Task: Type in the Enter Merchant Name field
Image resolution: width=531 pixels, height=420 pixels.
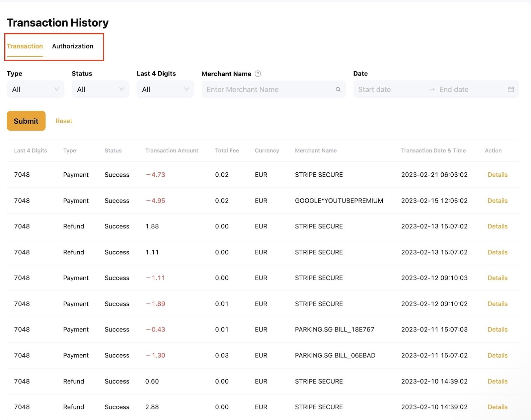Action: [x=269, y=90]
